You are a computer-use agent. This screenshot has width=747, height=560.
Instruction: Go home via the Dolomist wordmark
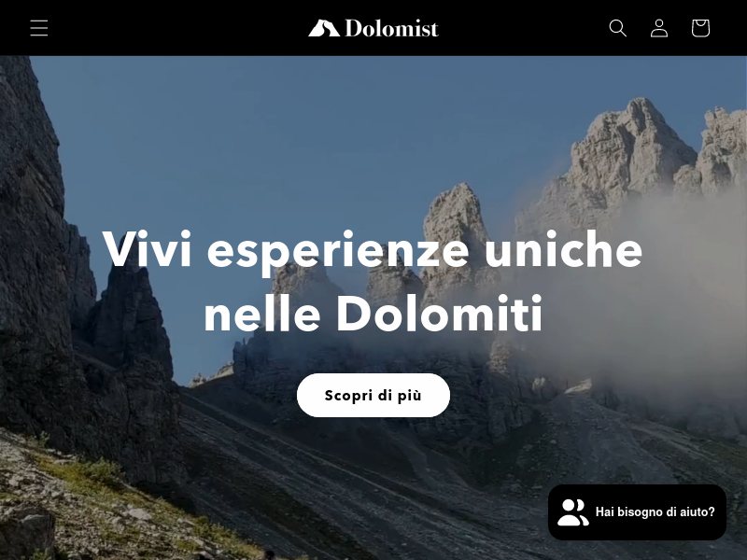tap(391, 28)
